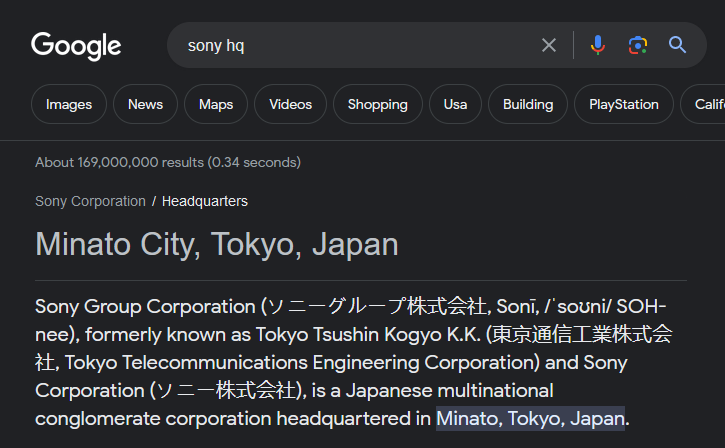Open Google Lens image search
Image resolution: width=725 pixels, height=448 pixels.
point(637,45)
